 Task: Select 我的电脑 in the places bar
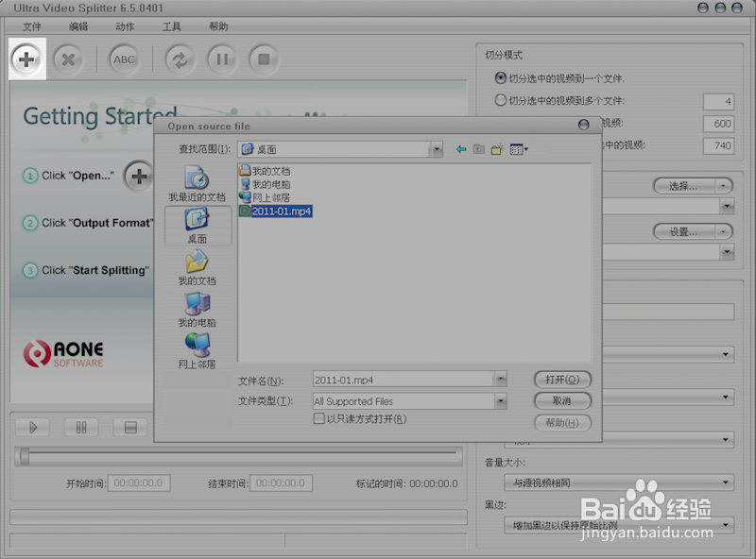pos(198,310)
